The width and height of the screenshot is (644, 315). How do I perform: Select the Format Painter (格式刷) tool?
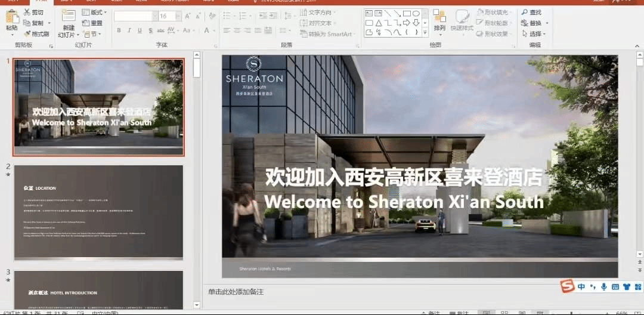[28, 34]
